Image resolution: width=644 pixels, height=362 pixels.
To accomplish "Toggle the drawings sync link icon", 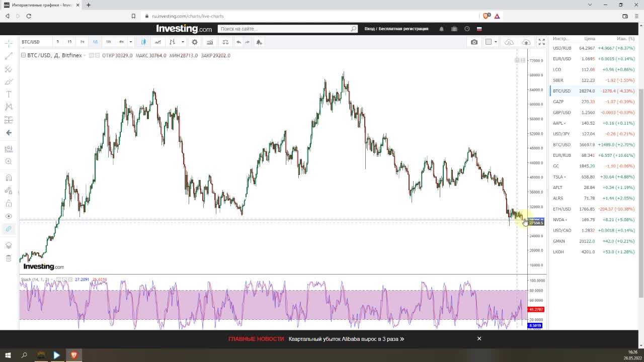I will click(x=9, y=229).
